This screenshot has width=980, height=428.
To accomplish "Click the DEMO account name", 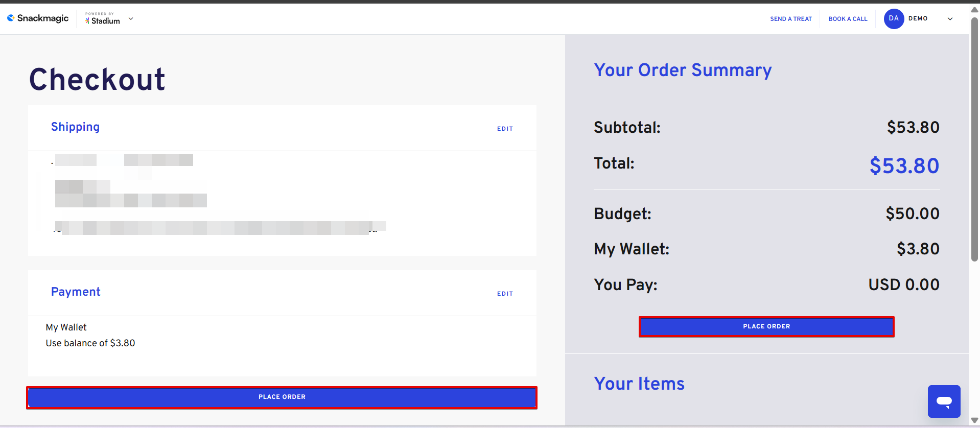I will [x=918, y=18].
